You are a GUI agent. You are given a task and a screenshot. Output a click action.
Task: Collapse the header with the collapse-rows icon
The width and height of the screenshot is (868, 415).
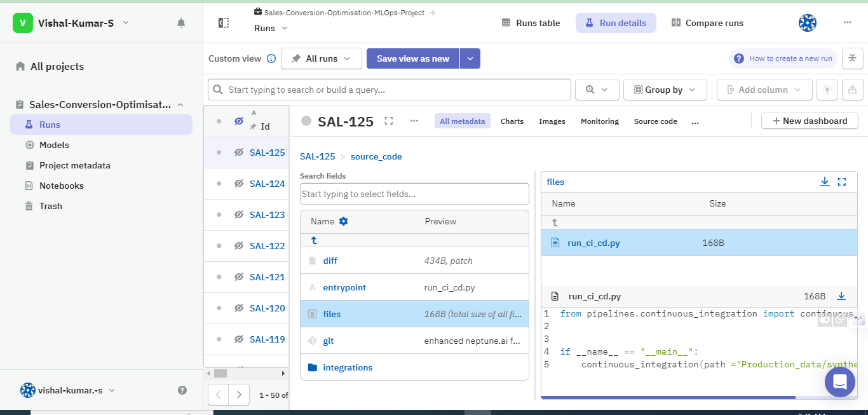[x=853, y=58]
